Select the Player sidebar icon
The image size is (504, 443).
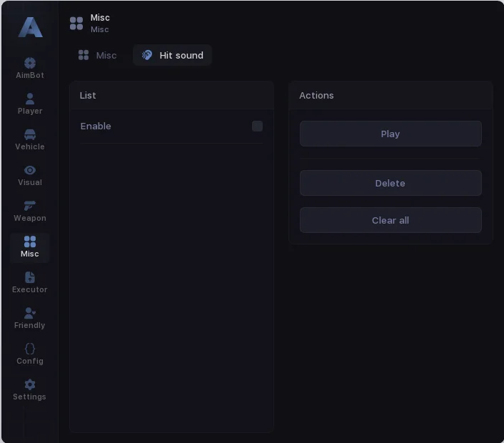click(30, 99)
